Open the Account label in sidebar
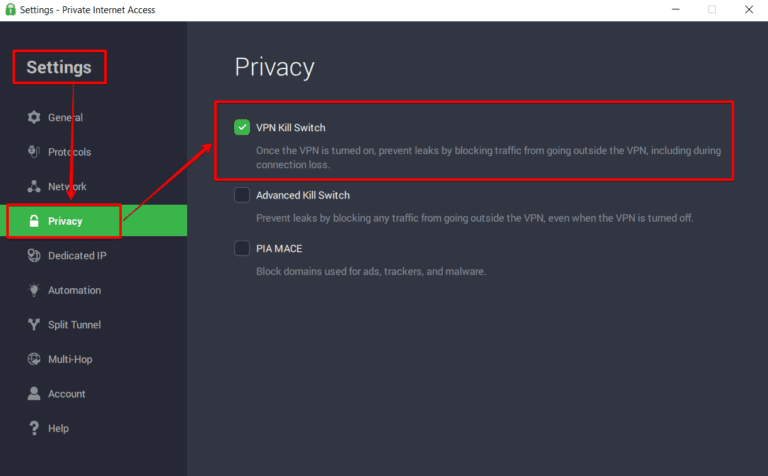Screen dimensions: 768x476 (x=66, y=394)
